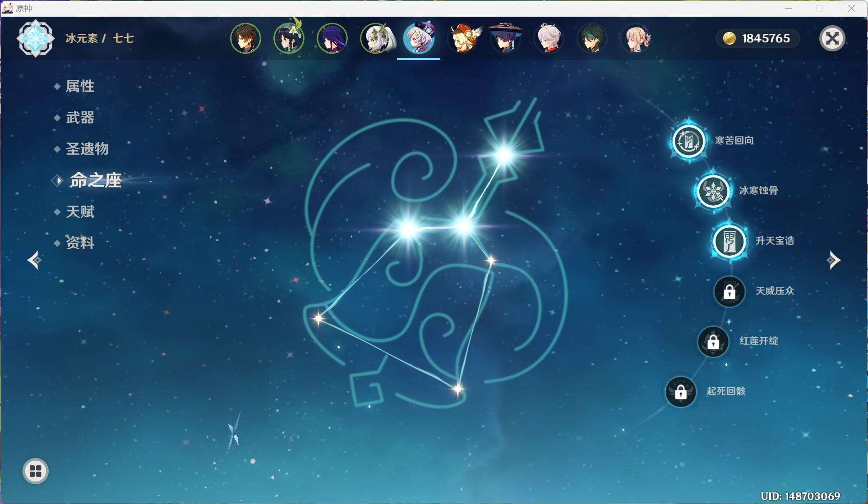Select the highlighted Qiqi (七七) avatar
Screen dimensions: 868x504
pos(419,38)
